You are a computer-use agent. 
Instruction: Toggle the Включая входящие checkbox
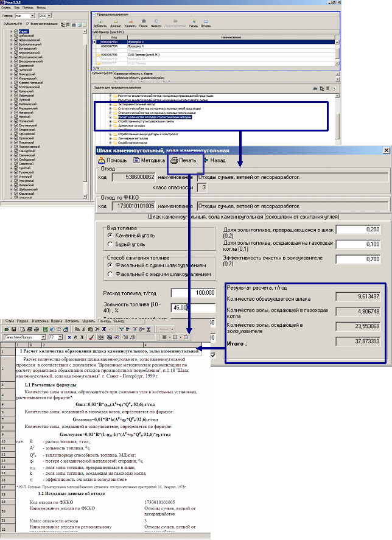click(27, 24)
